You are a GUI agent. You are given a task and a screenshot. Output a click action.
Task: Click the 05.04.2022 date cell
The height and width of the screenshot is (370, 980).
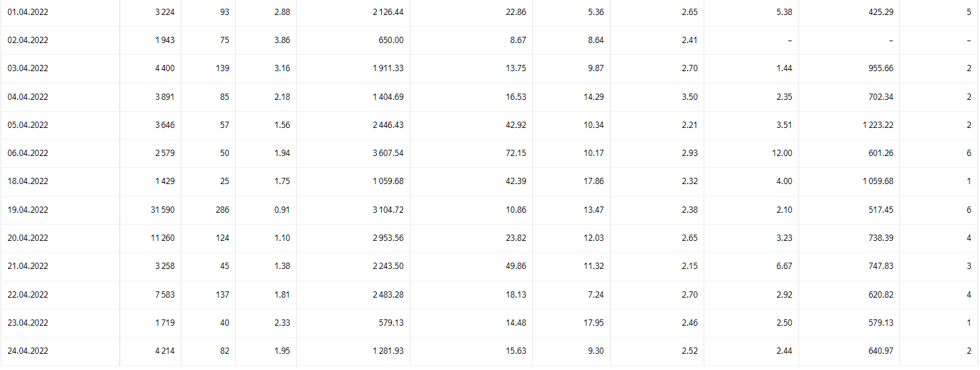click(x=28, y=125)
